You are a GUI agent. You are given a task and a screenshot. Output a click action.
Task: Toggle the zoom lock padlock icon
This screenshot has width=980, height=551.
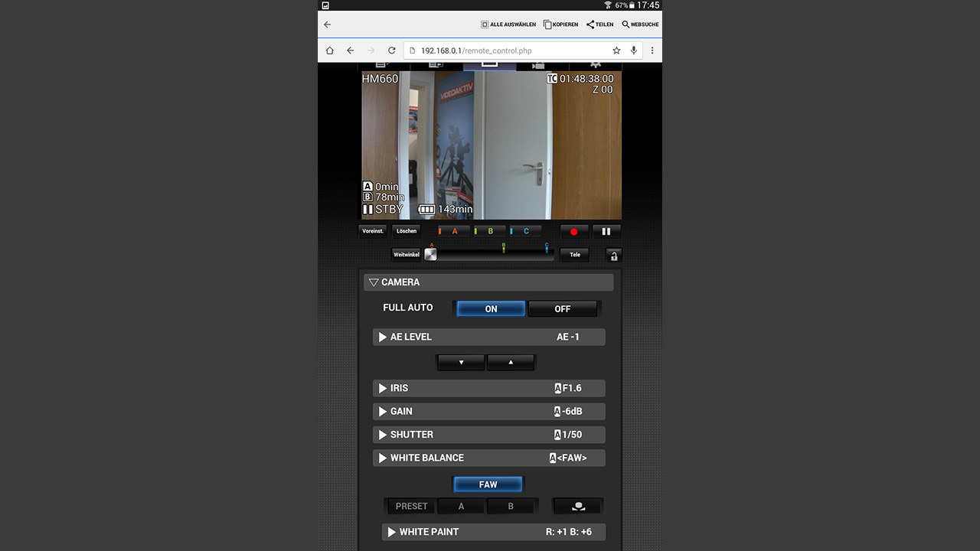[x=613, y=256]
